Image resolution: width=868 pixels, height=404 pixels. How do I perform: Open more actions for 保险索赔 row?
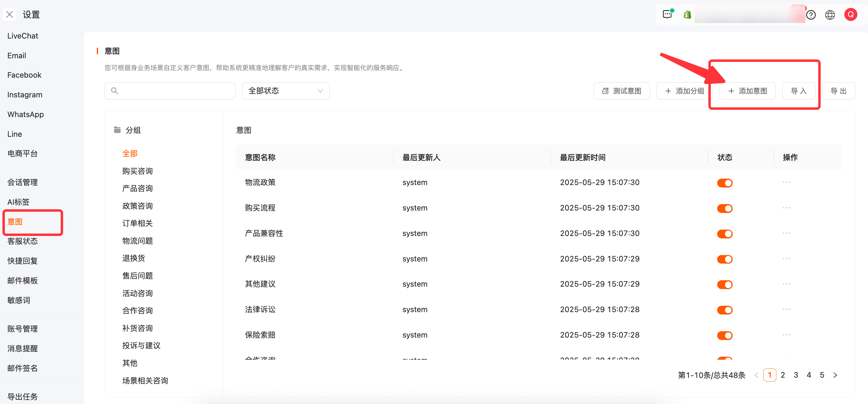point(786,335)
